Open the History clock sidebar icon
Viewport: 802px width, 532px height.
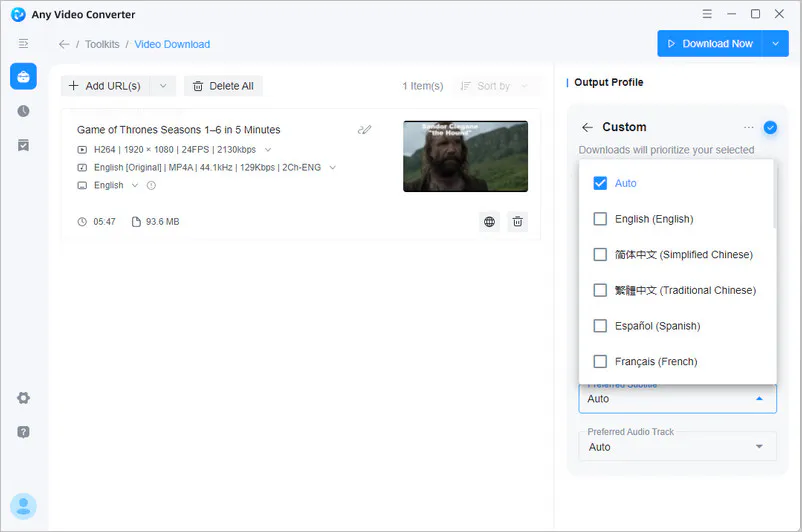[23, 111]
